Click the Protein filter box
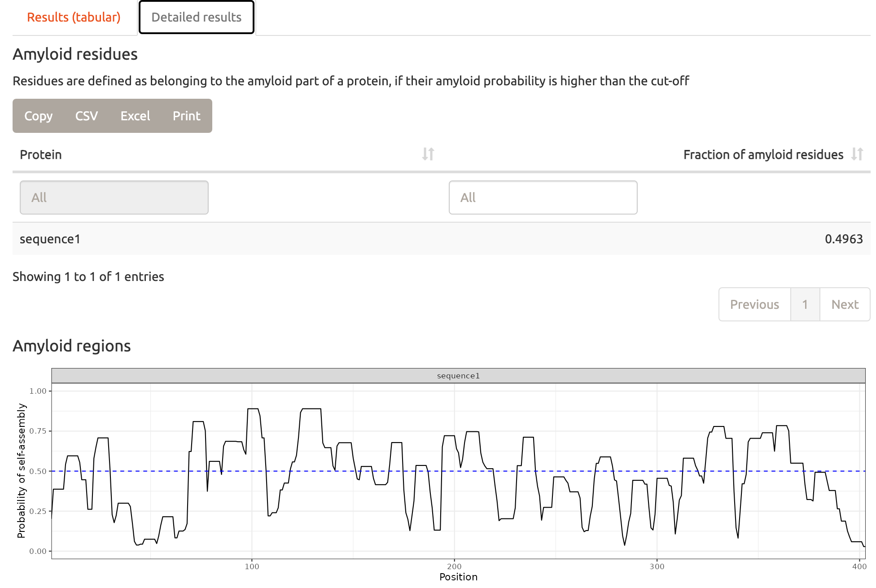 tap(114, 197)
